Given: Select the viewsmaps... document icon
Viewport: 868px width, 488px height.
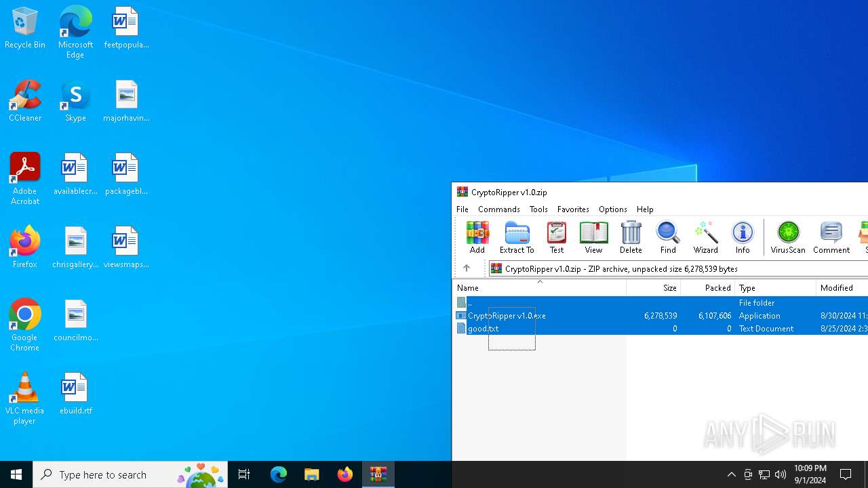Looking at the screenshot, I should (x=126, y=247).
